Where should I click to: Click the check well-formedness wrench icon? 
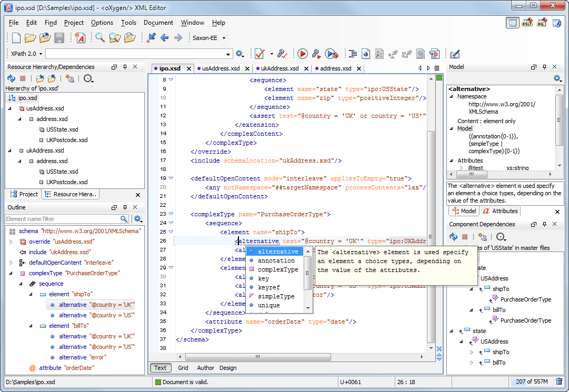(282, 54)
